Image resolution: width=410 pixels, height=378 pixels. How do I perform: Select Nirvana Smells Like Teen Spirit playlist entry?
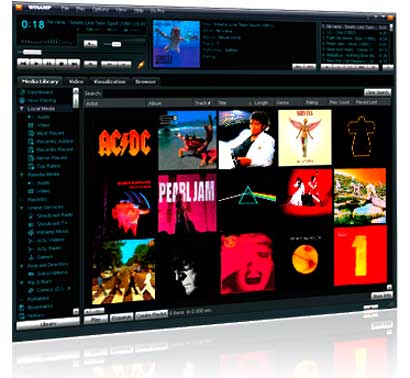coord(354,27)
